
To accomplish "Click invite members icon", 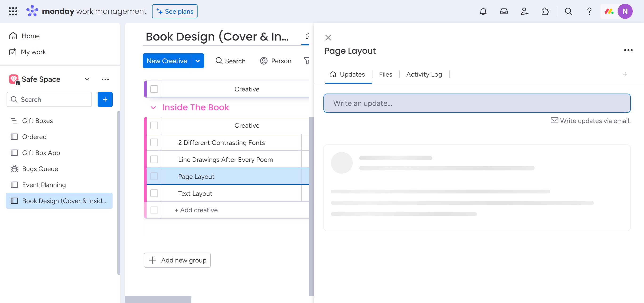I will click(x=524, y=11).
